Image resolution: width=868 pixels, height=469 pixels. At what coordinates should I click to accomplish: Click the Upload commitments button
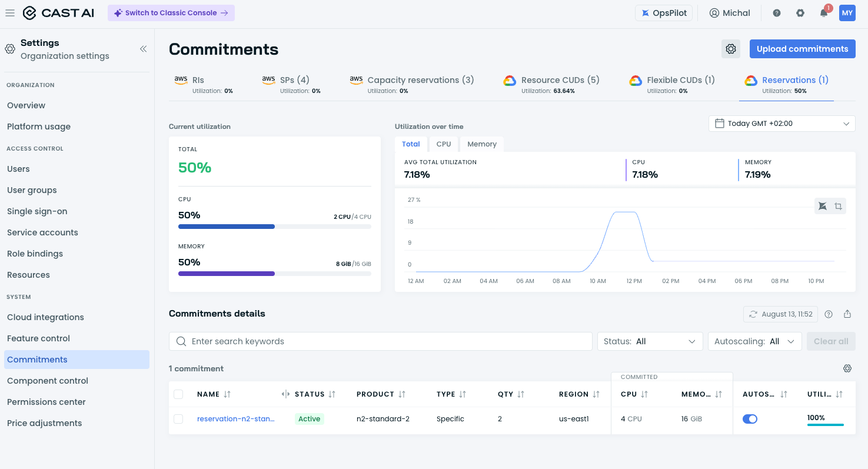(803, 49)
